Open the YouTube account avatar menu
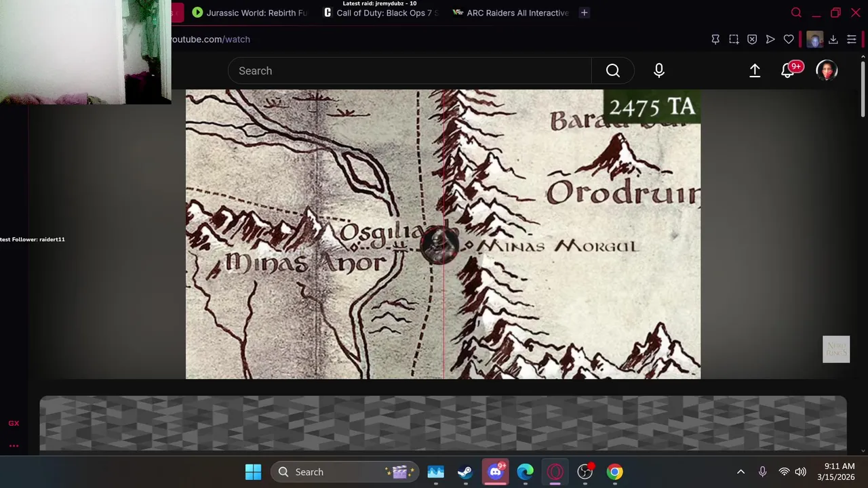Screen dimensions: 868x488 827,70
